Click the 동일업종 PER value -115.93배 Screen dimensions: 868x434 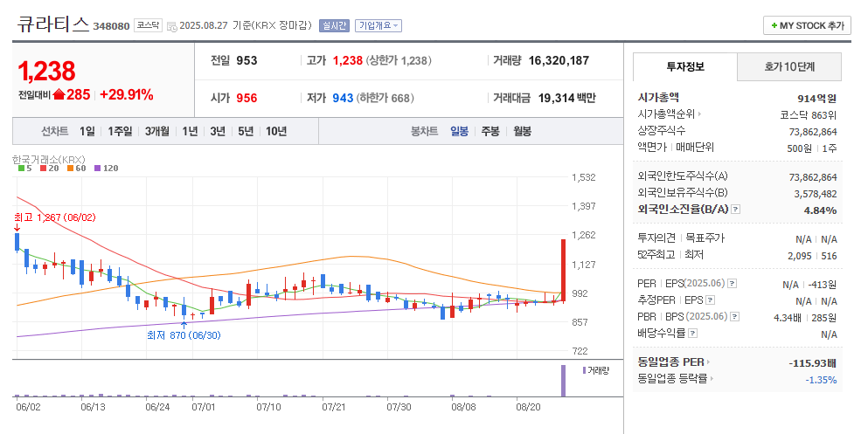(x=813, y=363)
